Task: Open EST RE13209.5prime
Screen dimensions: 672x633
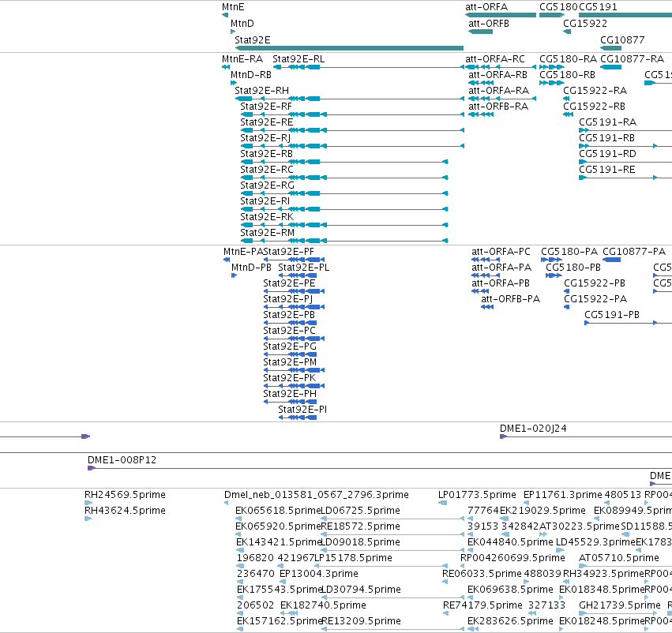Action: click(392, 629)
